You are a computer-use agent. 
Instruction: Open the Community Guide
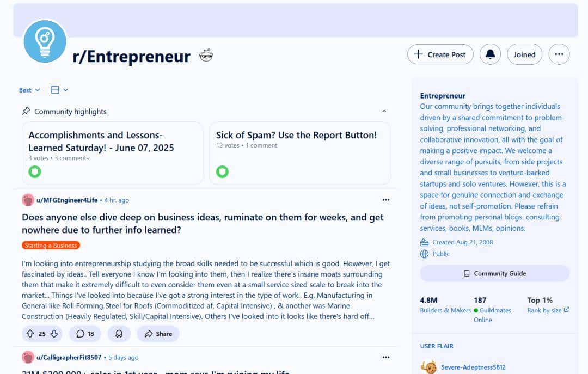[x=494, y=273]
